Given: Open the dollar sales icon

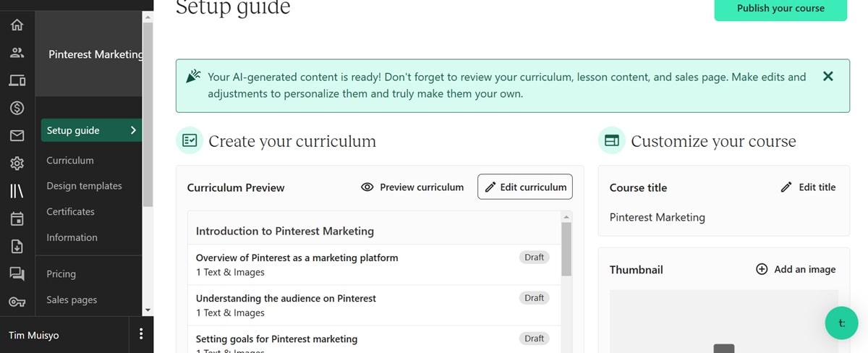Looking at the screenshot, I should (x=17, y=108).
